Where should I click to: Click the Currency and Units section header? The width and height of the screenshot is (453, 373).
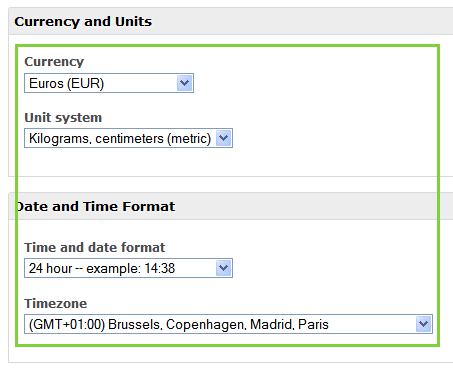coord(83,22)
